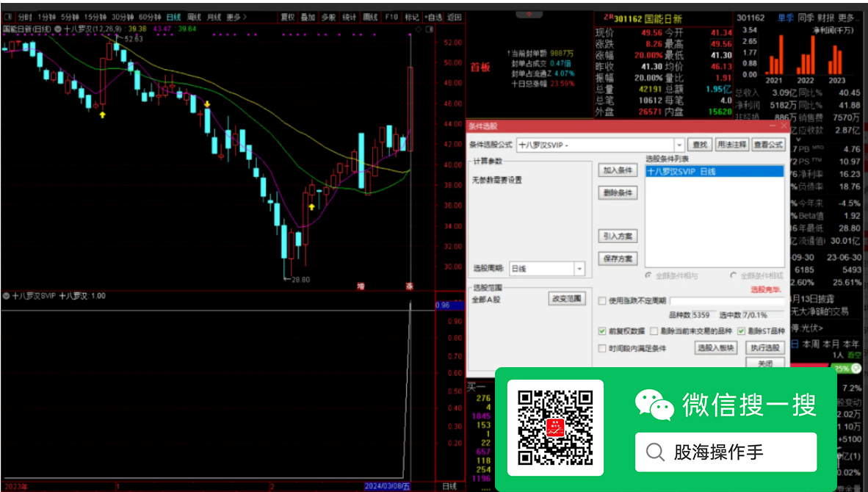
Task: Click the 执行选股 button
Action: pos(765,348)
